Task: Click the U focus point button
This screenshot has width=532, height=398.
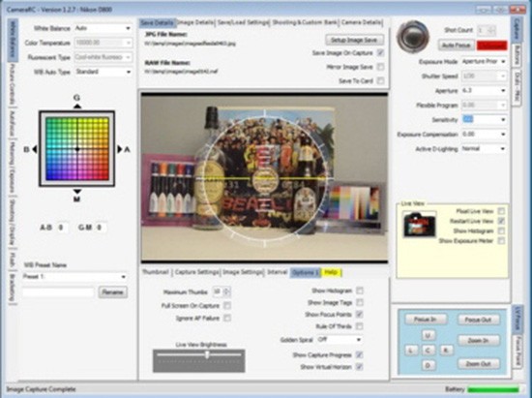Action: tap(428, 335)
